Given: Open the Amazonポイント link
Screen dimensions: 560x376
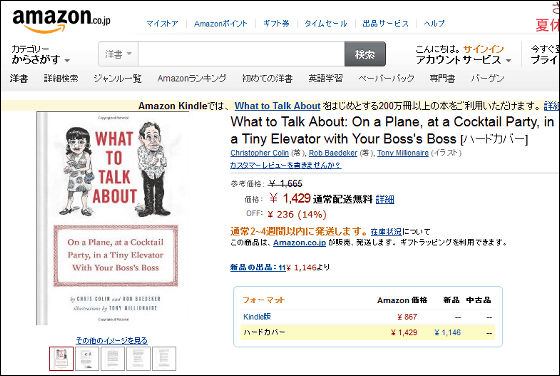Looking at the screenshot, I should point(221,24).
